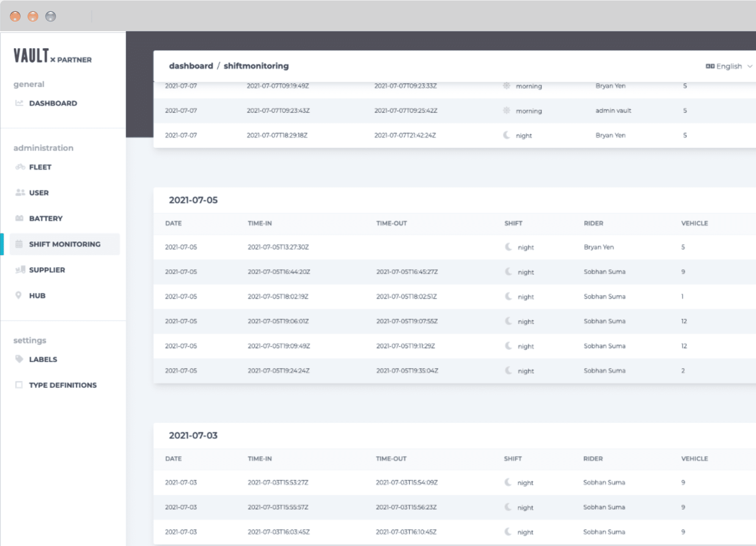Click the chevron next to English

pyautogui.click(x=750, y=66)
